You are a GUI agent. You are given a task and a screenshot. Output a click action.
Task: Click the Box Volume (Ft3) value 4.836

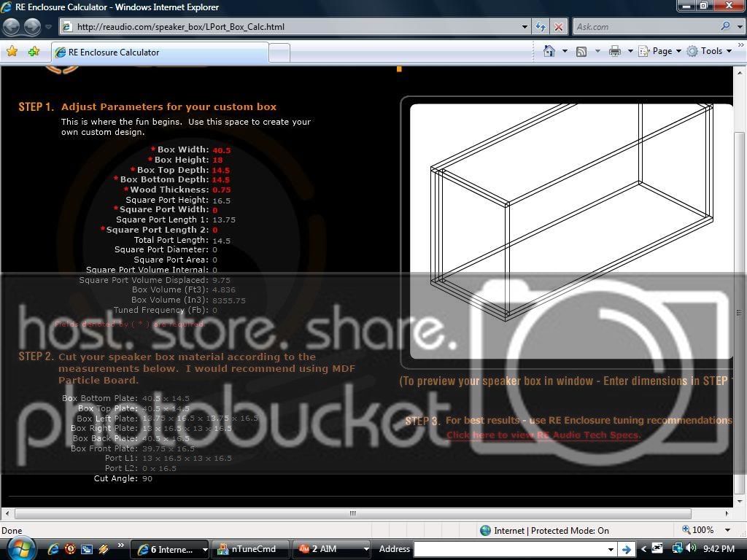[x=224, y=289]
